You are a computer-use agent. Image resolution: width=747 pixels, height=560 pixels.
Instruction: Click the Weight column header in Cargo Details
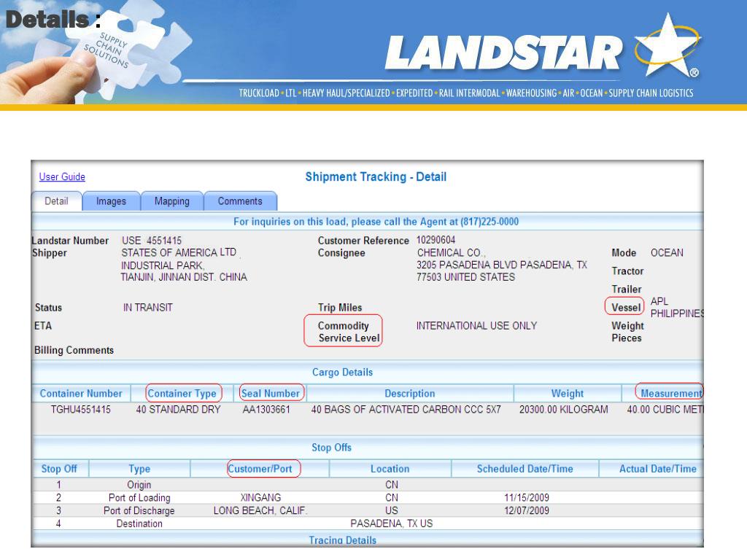click(x=567, y=393)
